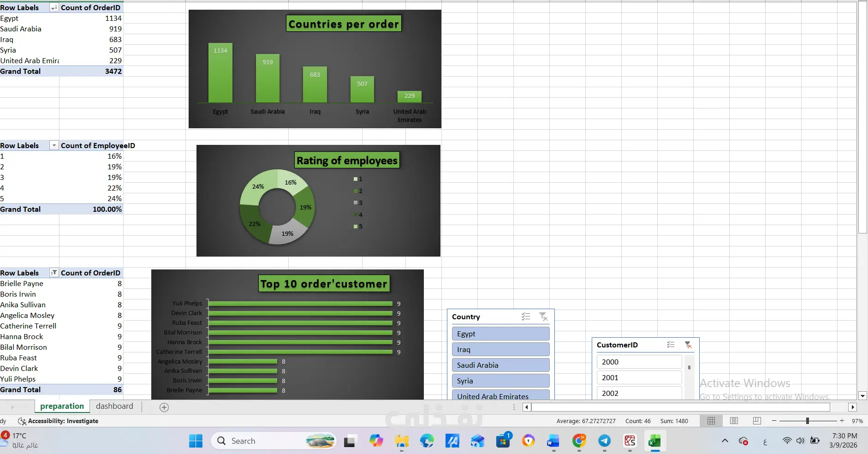Click the CustomerID slicer scrollbar thumb
The height and width of the screenshot is (454, 868).
click(689, 368)
